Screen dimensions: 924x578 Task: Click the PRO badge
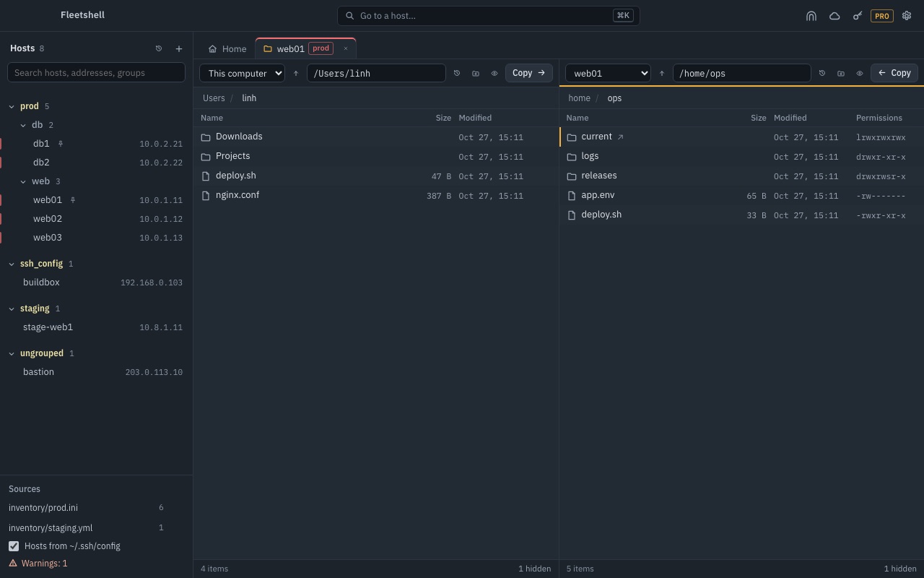pyautogui.click(x=882, y=16)
